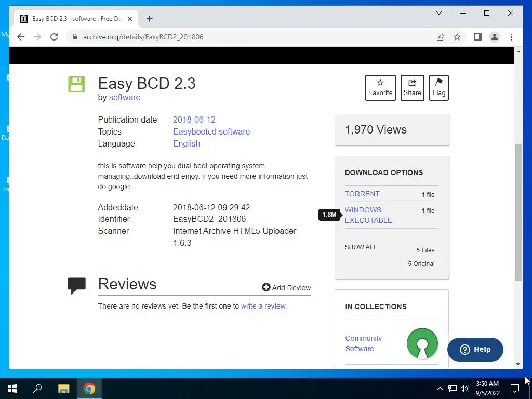This screenshot has height=399, width=532.
Task: Show hidden system tray icons
Action: tap(440, 389)
